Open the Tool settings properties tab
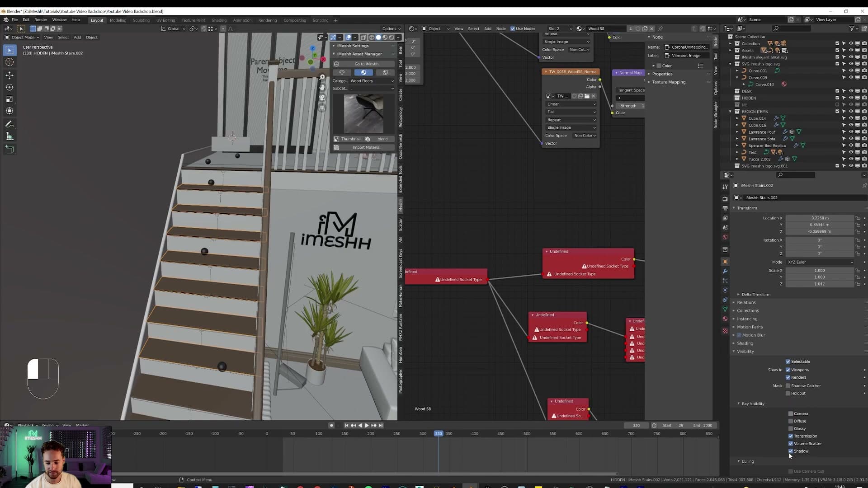The height and width of the screenshot is (488, 868). [x=725, y=187]
